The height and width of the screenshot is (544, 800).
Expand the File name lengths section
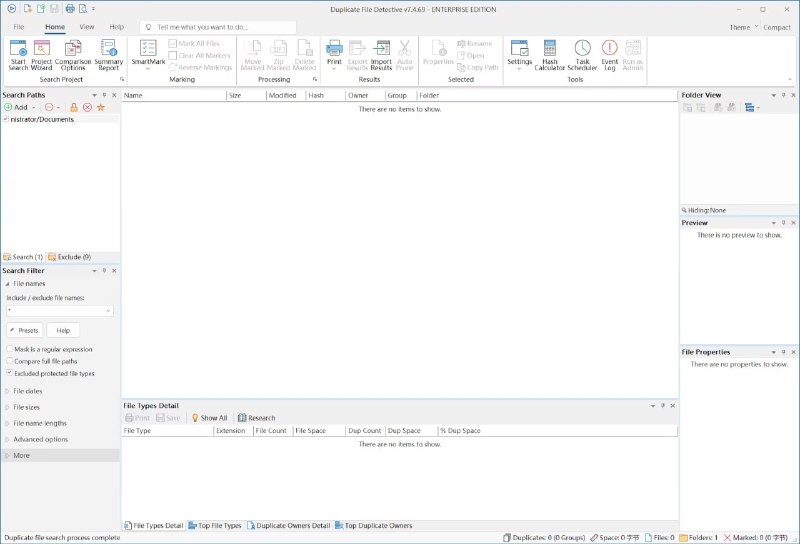7,423
